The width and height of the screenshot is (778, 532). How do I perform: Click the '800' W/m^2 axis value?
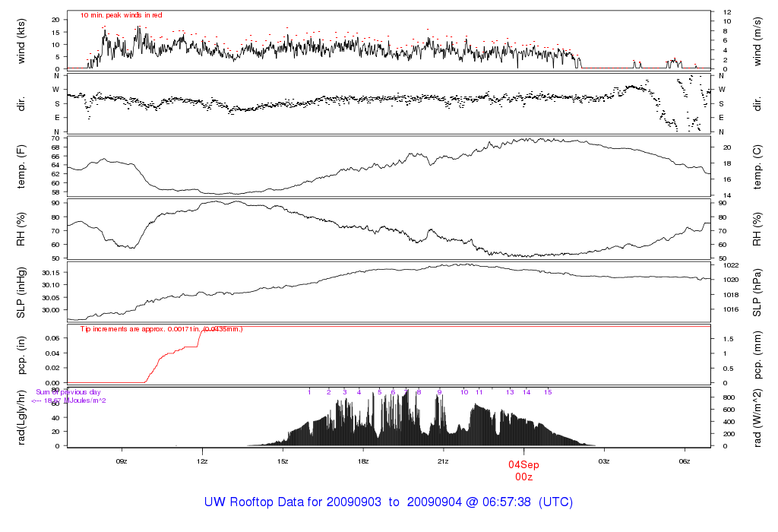[x=729, y=397]
